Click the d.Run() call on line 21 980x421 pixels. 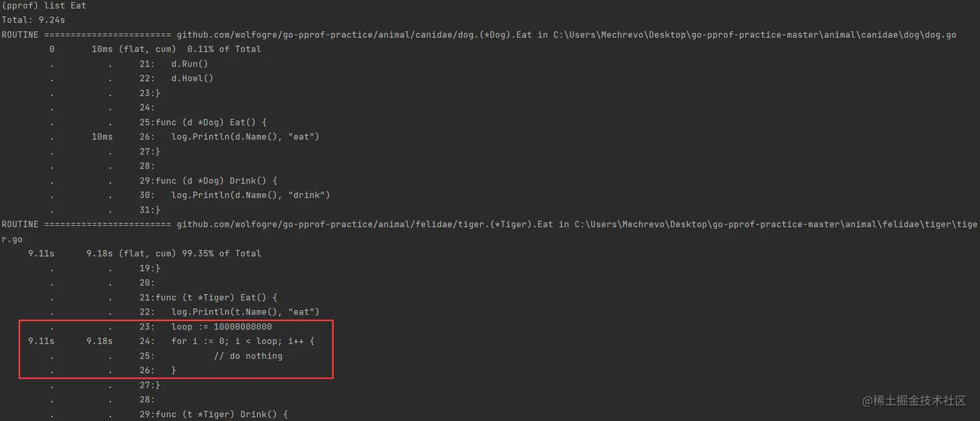point(189,64)
